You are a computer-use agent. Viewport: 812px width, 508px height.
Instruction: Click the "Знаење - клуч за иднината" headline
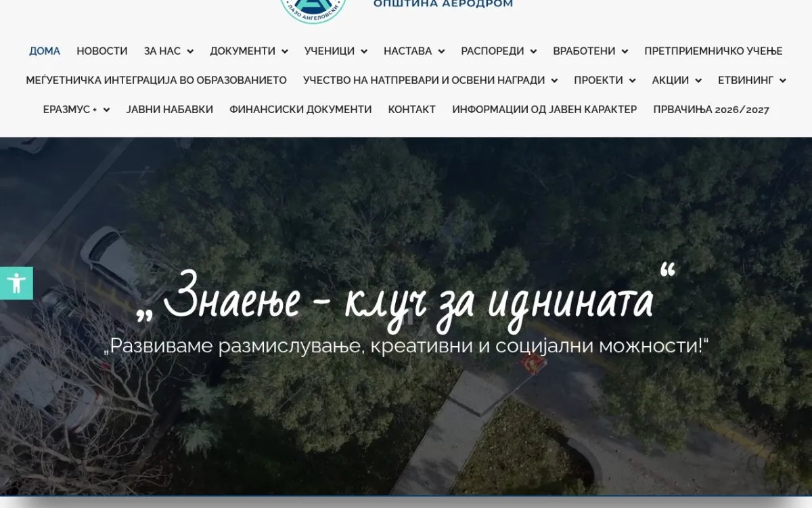click(x=406, y=298)
